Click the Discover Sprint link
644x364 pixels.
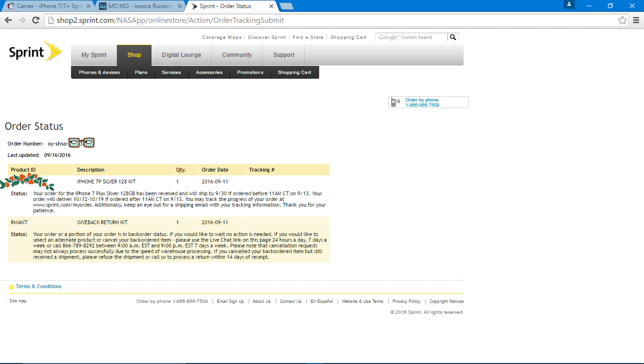(x=267, y=37)
